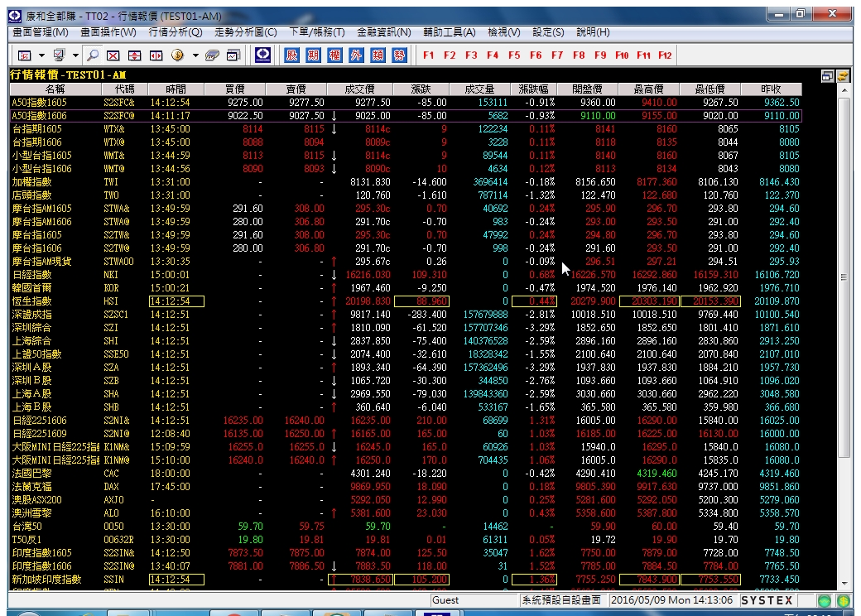The image size is (861, 616).
Task: Select the 加權指數 row
Action: point(406,181)
